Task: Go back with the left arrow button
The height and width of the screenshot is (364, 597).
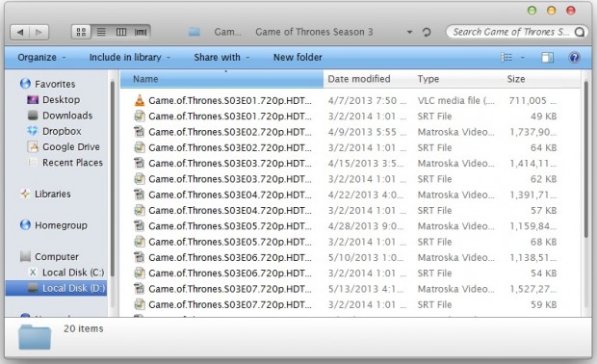Action: 20,33
